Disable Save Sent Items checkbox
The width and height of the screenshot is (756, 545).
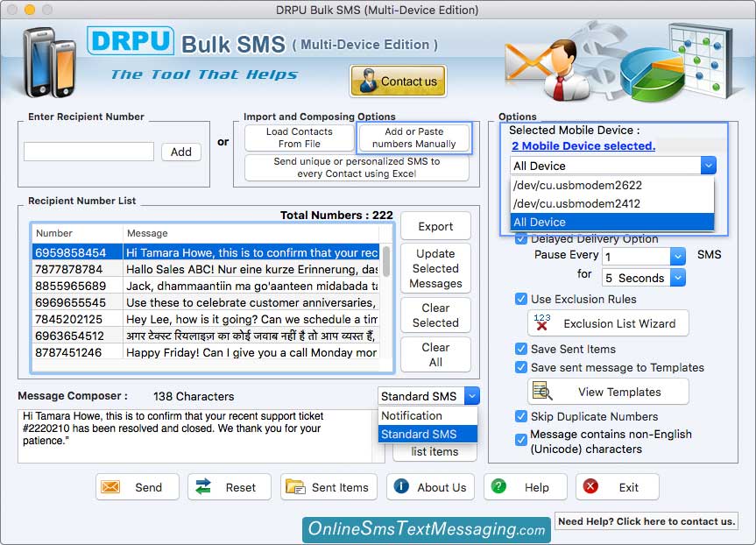tap(520, 349)
